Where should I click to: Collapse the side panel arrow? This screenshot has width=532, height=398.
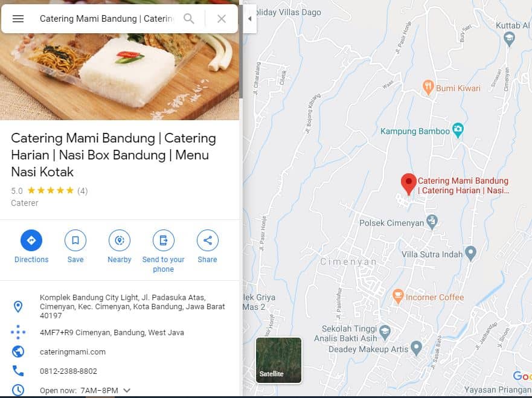pyautogui.click(x=250, y=19)
